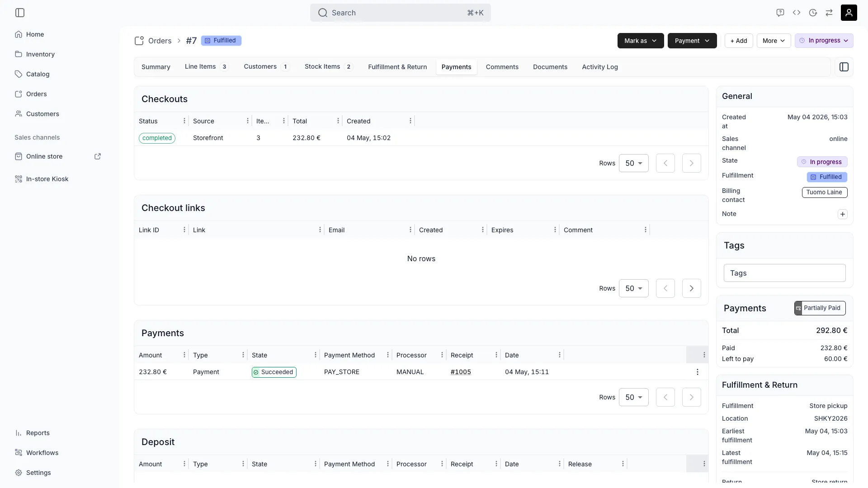Add a note with the plus icon

(842, 214)
